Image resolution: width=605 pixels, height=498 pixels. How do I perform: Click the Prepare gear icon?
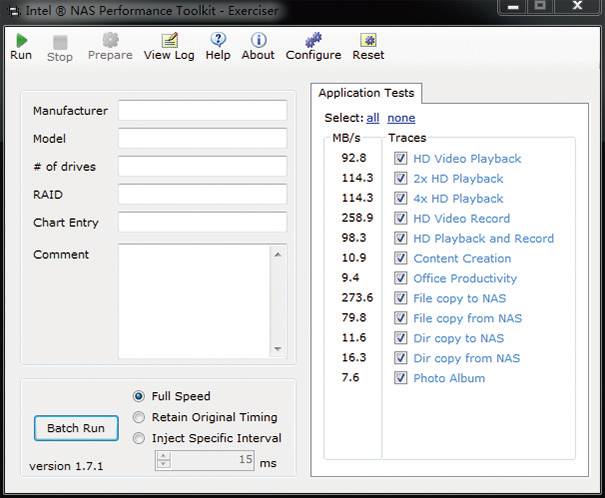[110, 40]
